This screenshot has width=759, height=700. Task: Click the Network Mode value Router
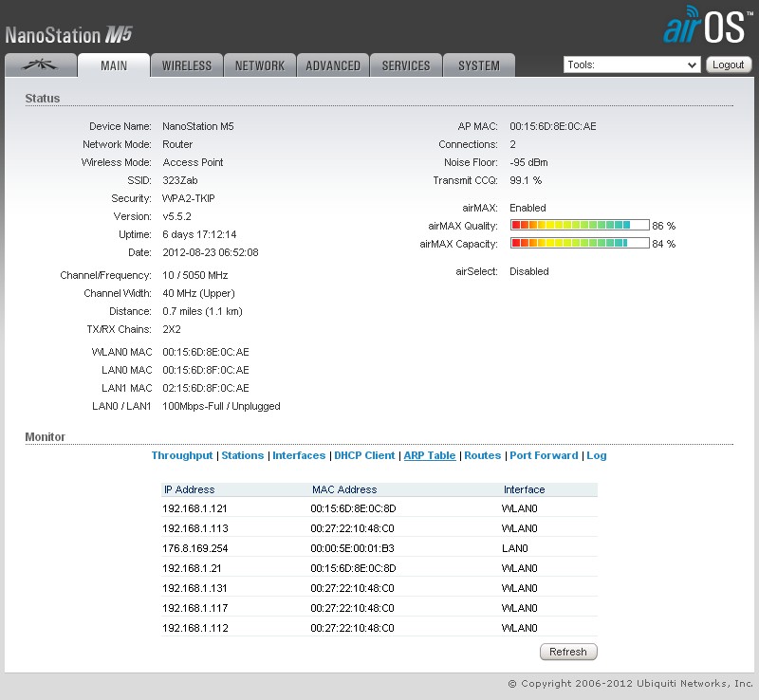point(177,144)
